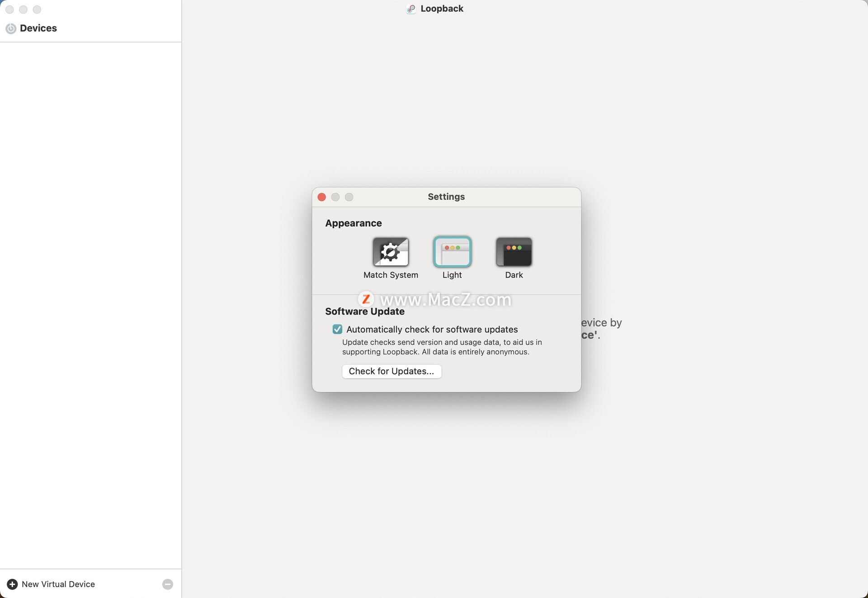Click the Loopback app icon in title bar

[x=411, y=9]
